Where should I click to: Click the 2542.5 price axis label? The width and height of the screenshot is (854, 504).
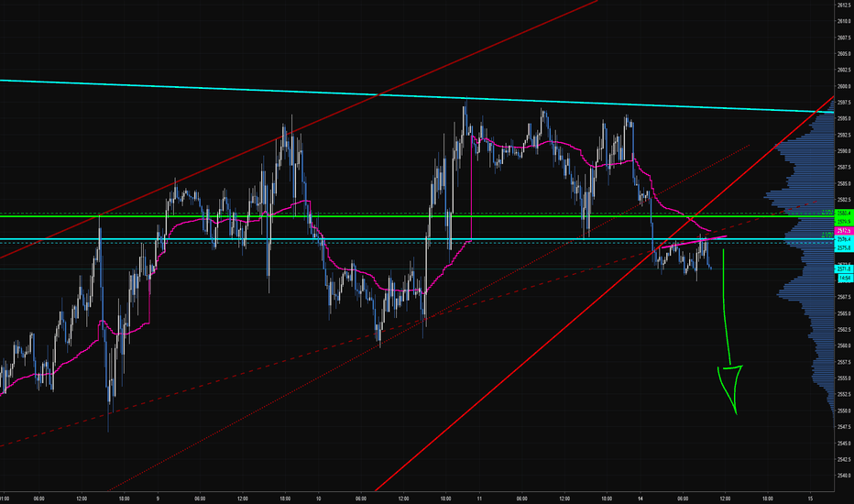[844, 459]
